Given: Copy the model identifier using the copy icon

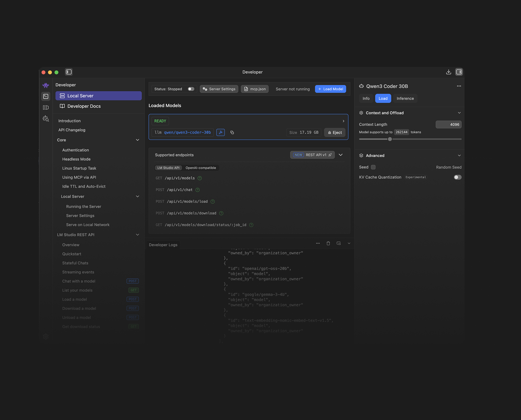Looking at the screenshot, I should [232, 132].
